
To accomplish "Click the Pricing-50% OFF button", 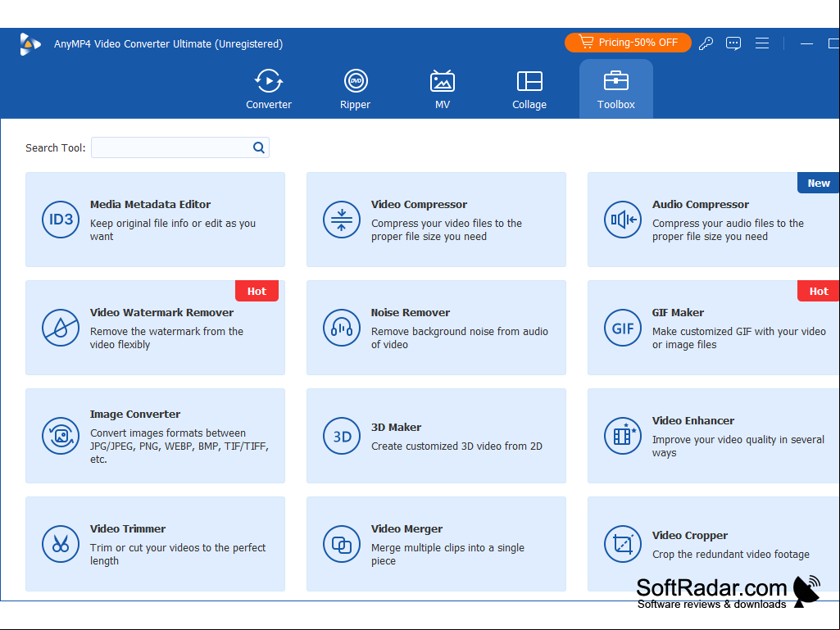I will [628, 43].
